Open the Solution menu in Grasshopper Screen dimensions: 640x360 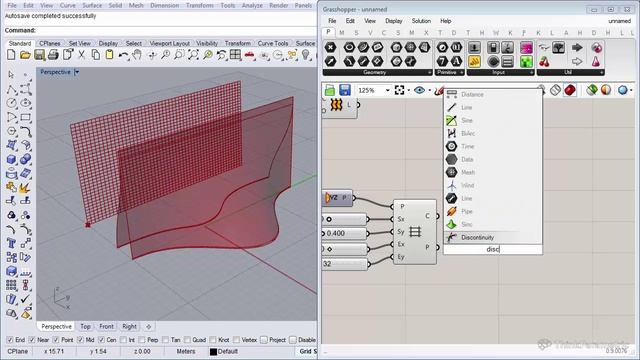point(421,21)
